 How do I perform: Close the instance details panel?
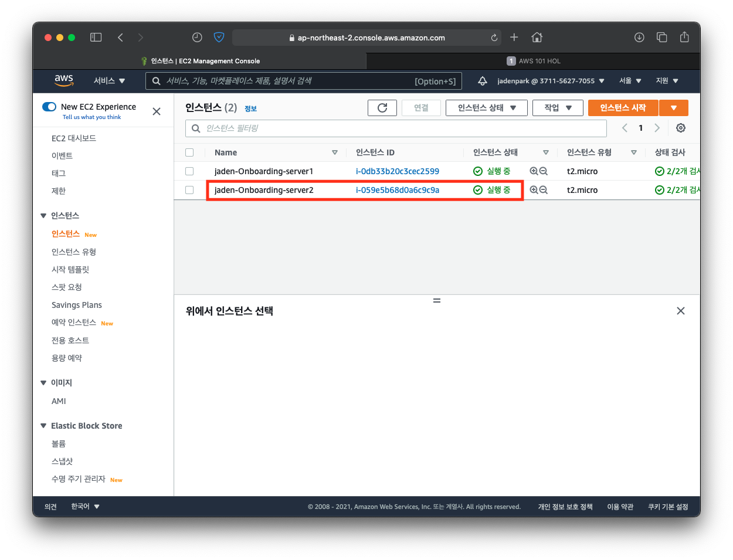point(681,311)
